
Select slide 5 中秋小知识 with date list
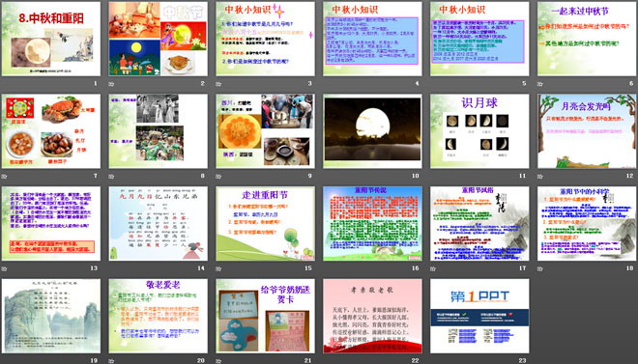pos(479,39)
